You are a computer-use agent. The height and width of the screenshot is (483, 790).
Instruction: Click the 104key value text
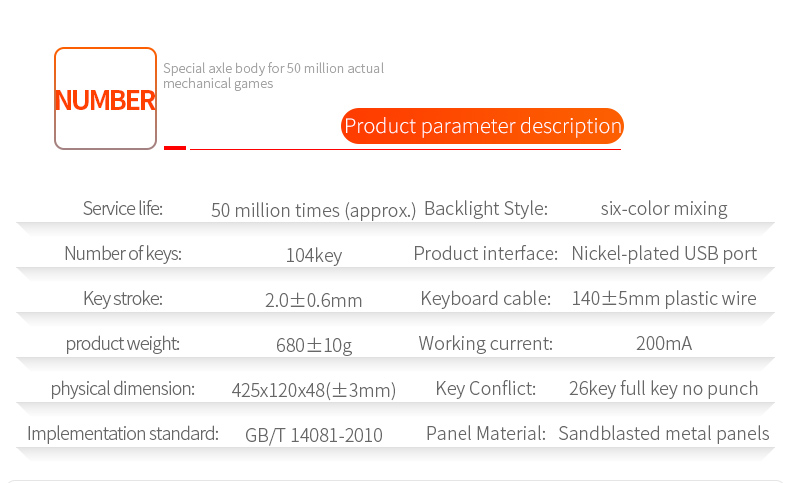[314, 255]
